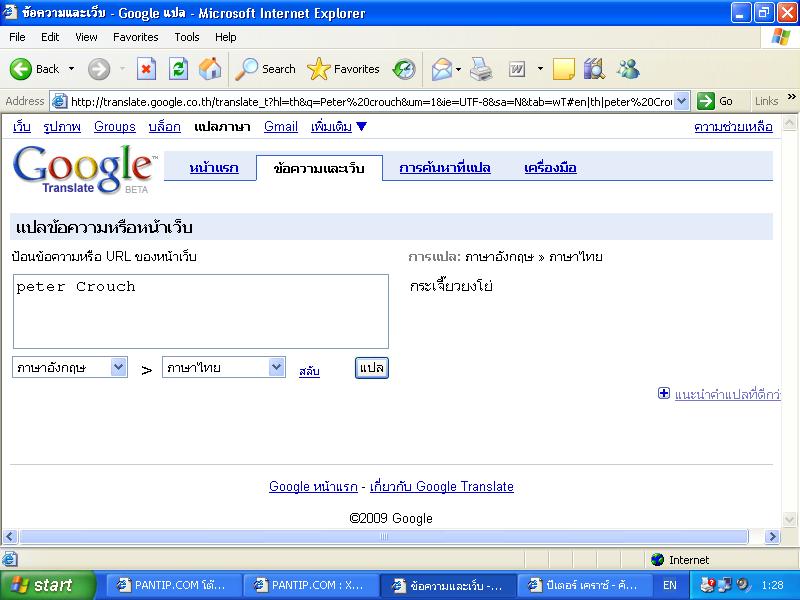Click the clock showing 1:28 in tray

point(772,585)
